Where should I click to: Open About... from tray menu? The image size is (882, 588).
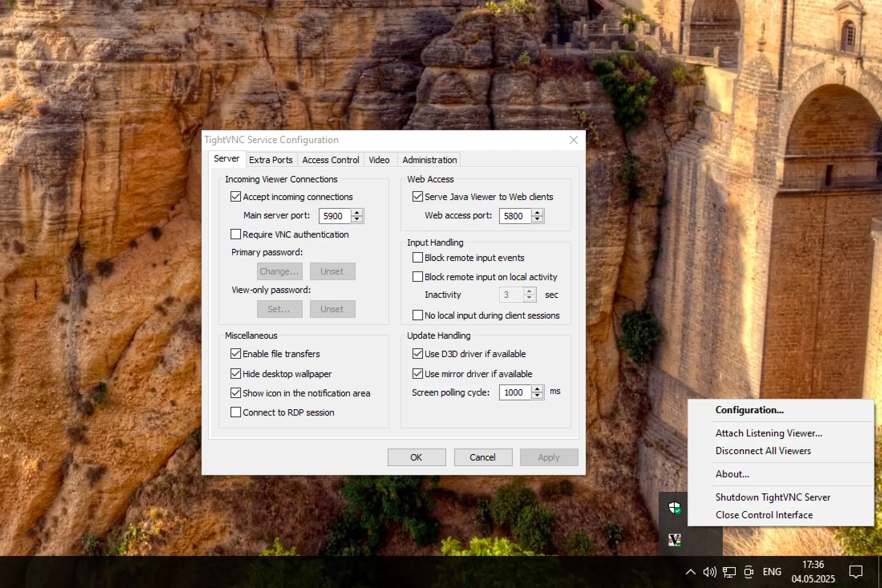(781, 474)
